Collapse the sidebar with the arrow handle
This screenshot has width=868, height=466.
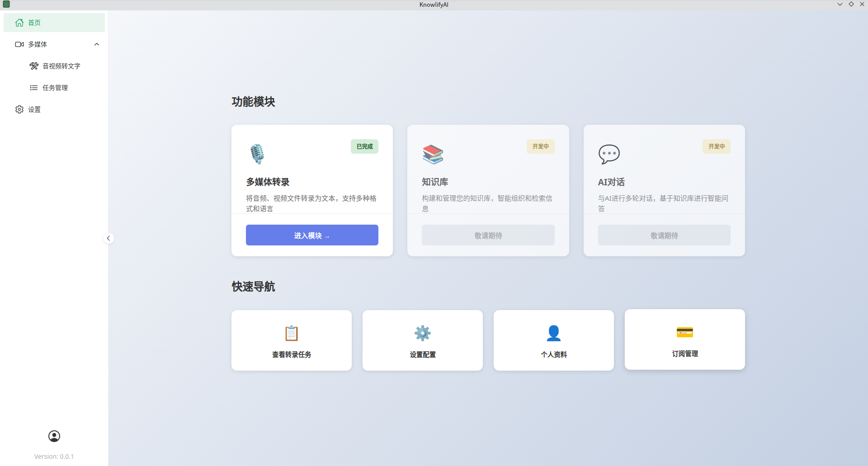[108, 238]
